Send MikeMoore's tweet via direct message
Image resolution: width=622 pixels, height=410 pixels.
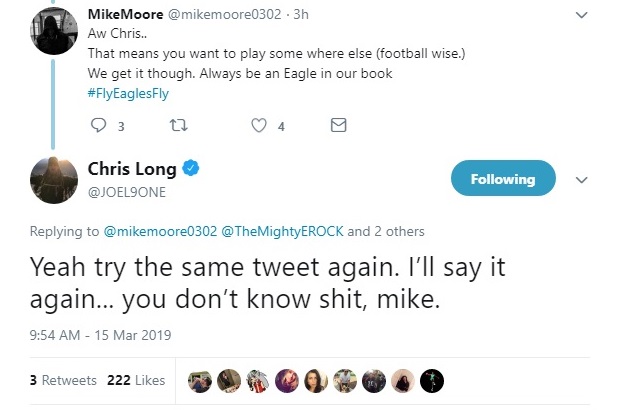[x=338, y=126]
